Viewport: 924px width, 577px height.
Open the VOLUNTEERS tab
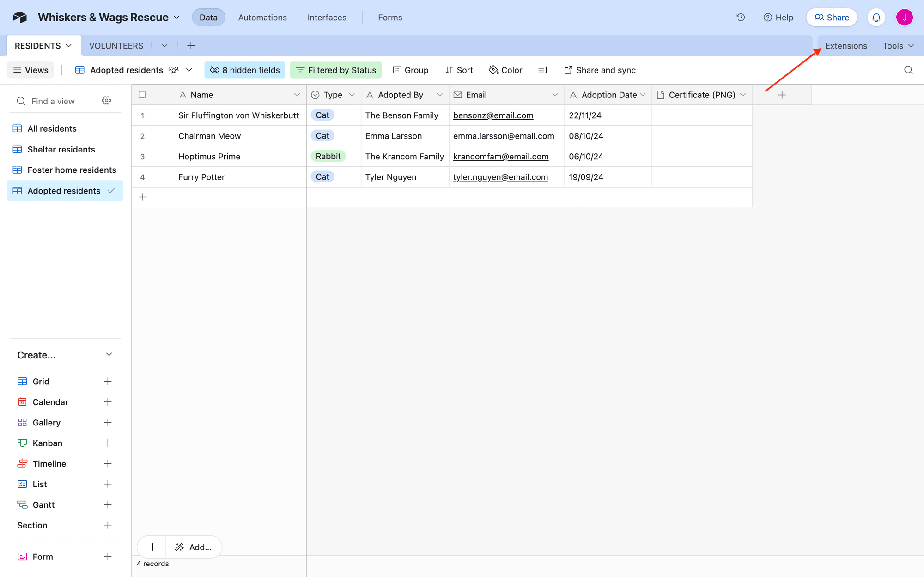[115, 45]
